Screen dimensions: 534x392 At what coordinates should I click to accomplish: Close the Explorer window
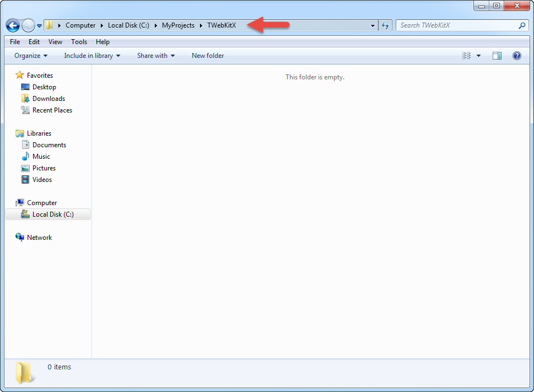coord(517,6)
